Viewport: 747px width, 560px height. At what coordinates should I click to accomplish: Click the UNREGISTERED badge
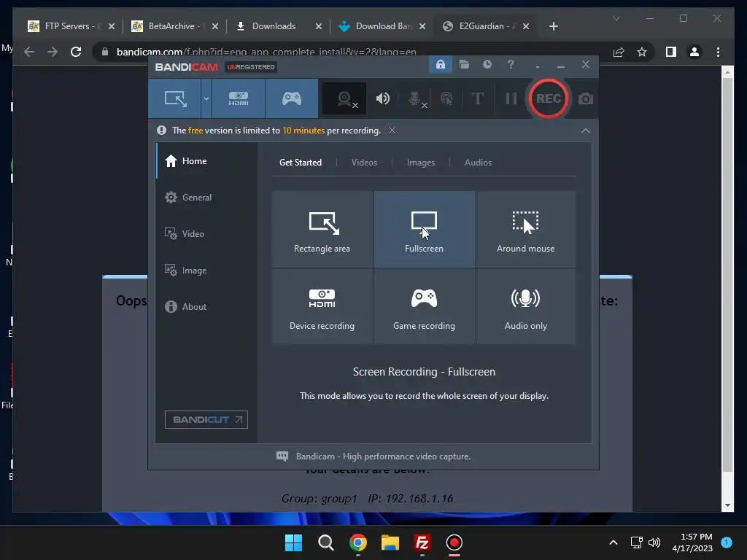pos(251,67)
